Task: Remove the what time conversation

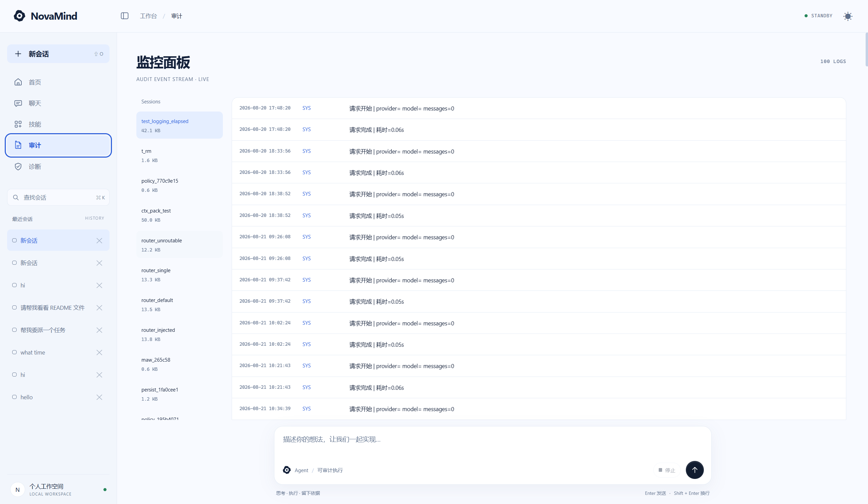Action: pyautogui.click(x=99, y=352)
